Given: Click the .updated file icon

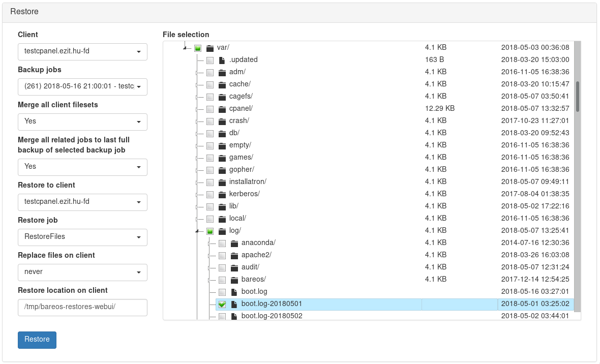Looking at the screenshot, I should [x=222, y=60].
